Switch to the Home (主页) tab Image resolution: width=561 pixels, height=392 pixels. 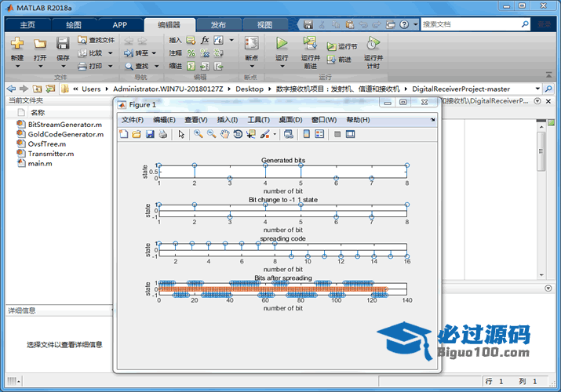(27, 24)
